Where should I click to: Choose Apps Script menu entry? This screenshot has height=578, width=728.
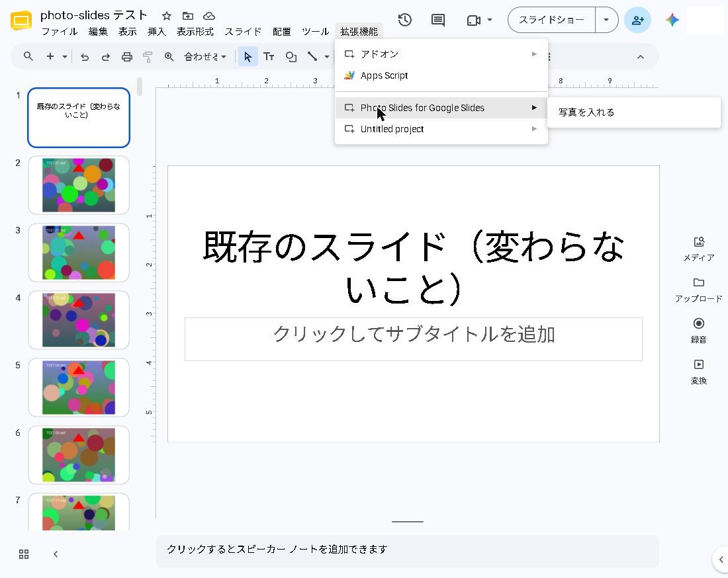click(441, 75)
